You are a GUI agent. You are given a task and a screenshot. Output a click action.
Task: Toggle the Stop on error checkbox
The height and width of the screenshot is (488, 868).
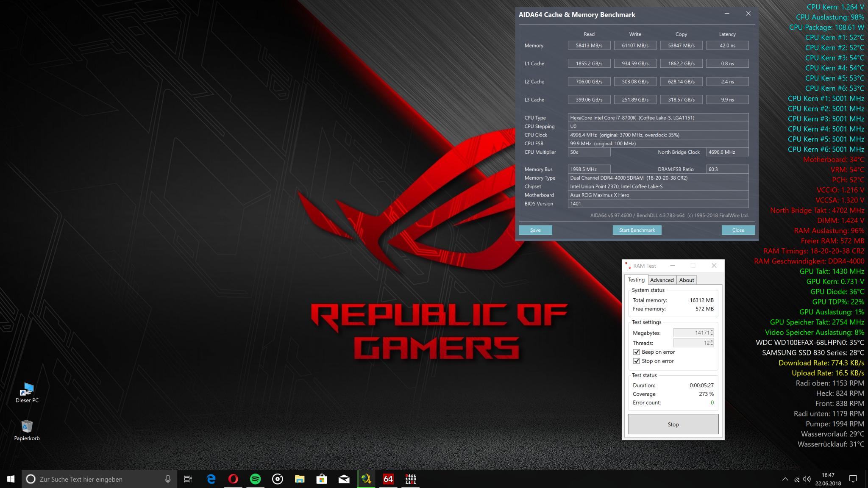636,361
